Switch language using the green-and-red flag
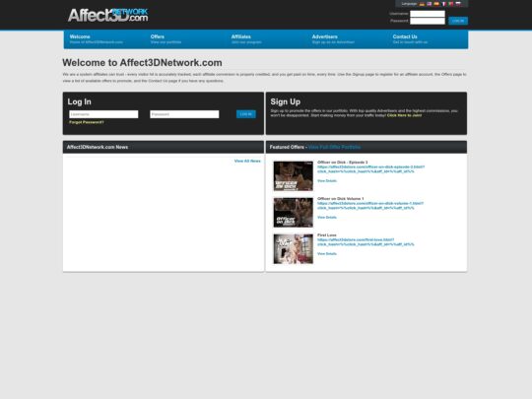 [x=451, y=4]
